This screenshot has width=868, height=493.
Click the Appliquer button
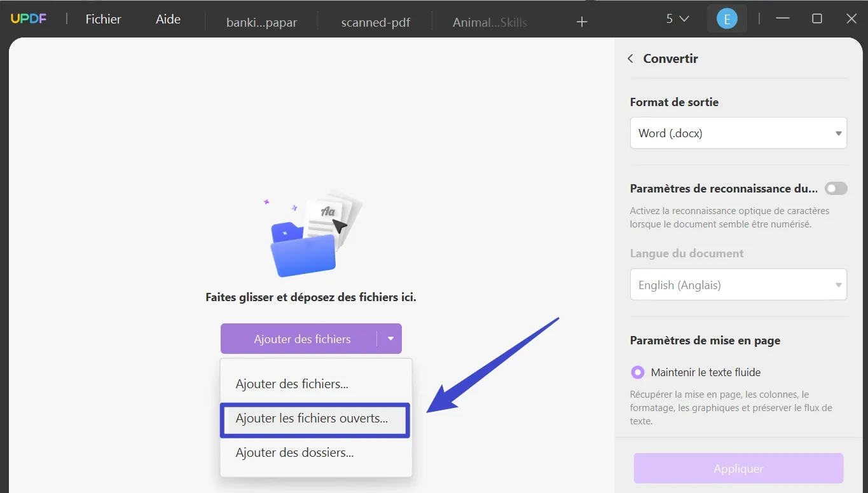pos(737,468)
